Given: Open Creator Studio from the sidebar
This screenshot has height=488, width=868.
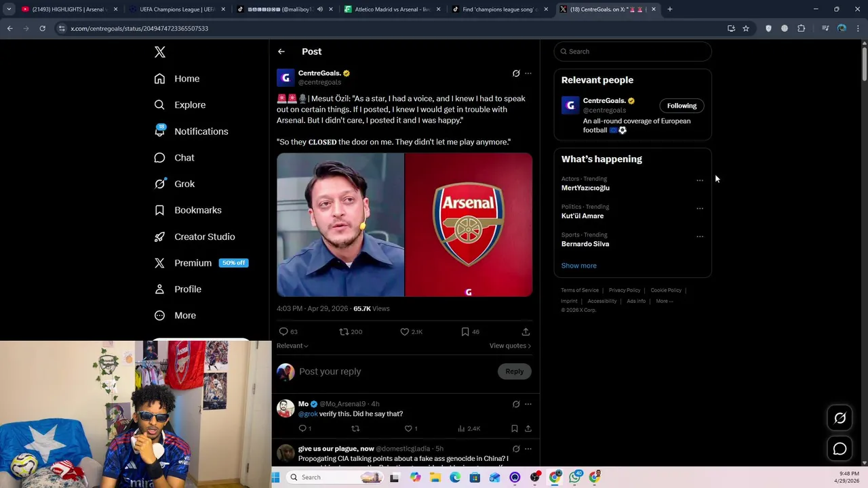Looking at the screenshot, I should [x=195, y=237].
